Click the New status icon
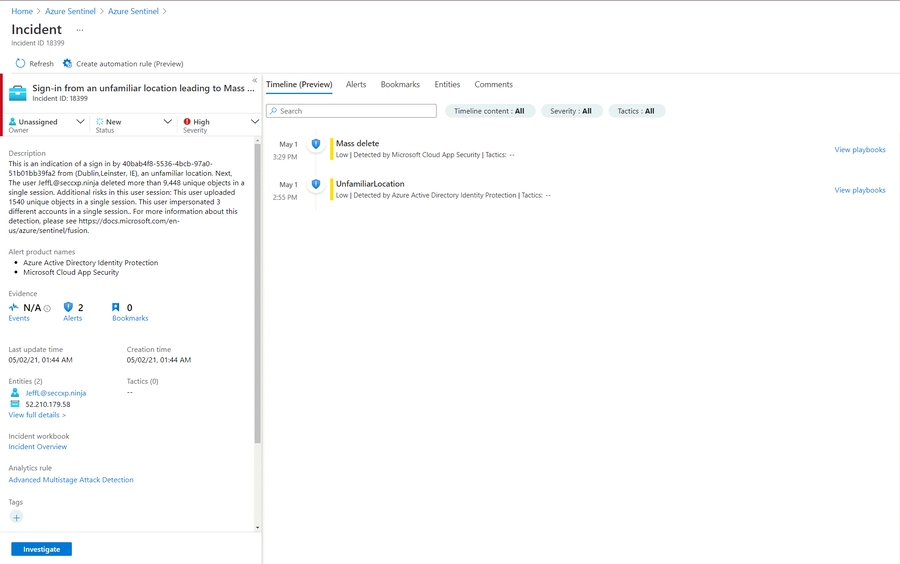The image size is (900, 564). pyautogui.click(x=100, y=122)
